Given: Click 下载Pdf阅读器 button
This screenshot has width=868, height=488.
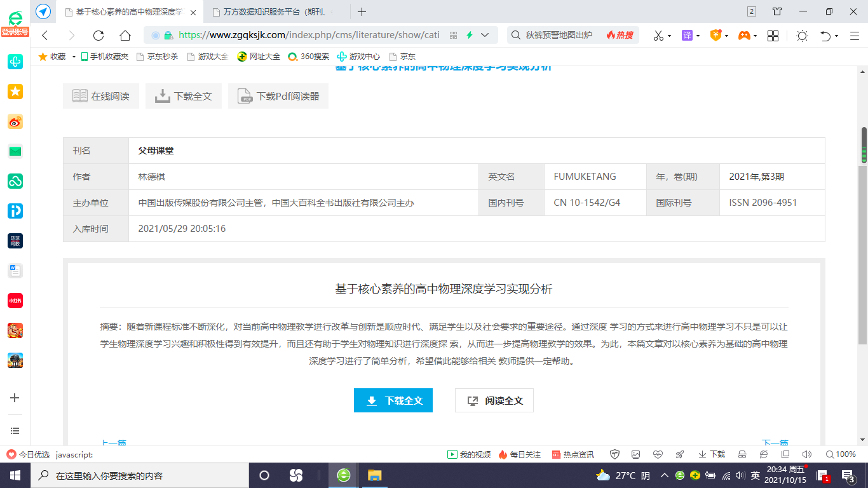Looking at the screenshot, I should pos(278,96).
